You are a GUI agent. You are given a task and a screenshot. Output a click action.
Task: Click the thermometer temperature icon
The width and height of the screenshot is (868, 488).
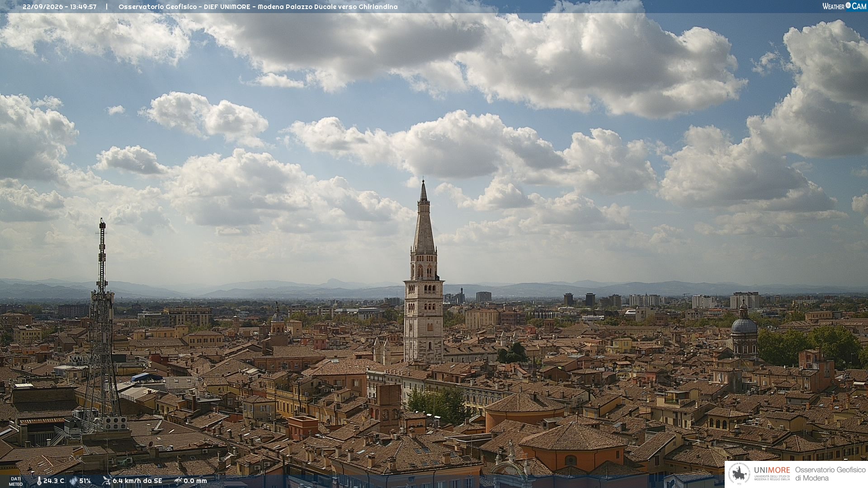tap(39, 481)
